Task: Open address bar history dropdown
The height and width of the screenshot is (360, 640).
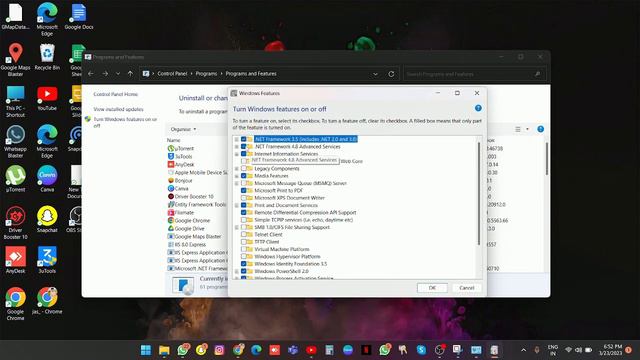Action: (375, 74)
